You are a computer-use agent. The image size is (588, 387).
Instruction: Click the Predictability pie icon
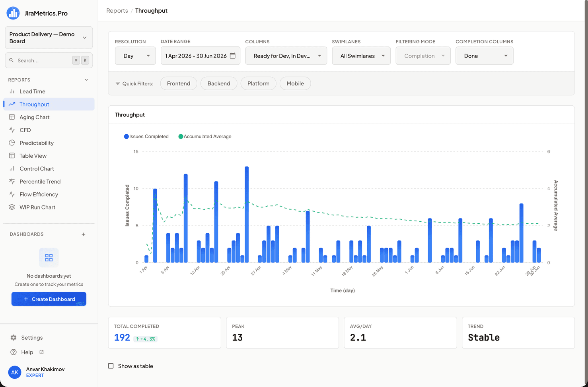tap(12, 143)
